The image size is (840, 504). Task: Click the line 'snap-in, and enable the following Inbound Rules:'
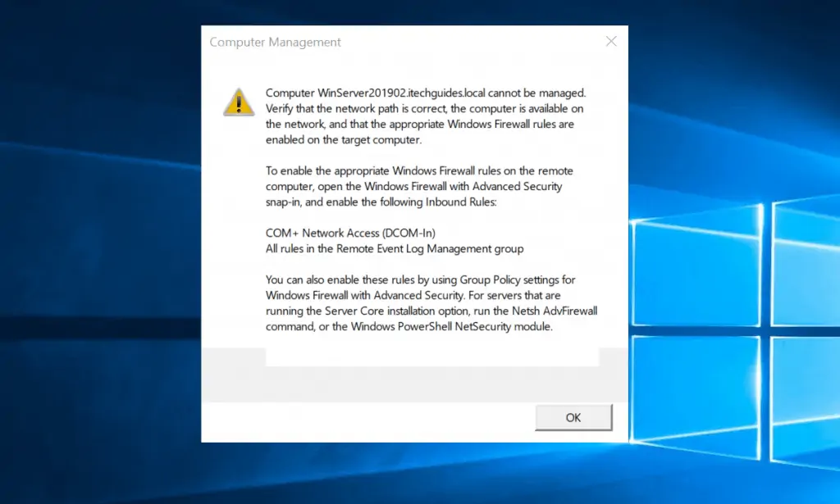click(381, 202)
